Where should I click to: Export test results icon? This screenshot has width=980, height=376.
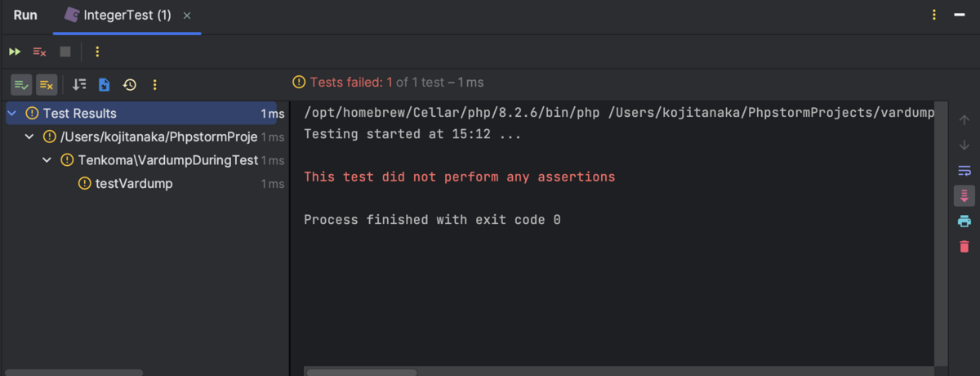(105, 84)
